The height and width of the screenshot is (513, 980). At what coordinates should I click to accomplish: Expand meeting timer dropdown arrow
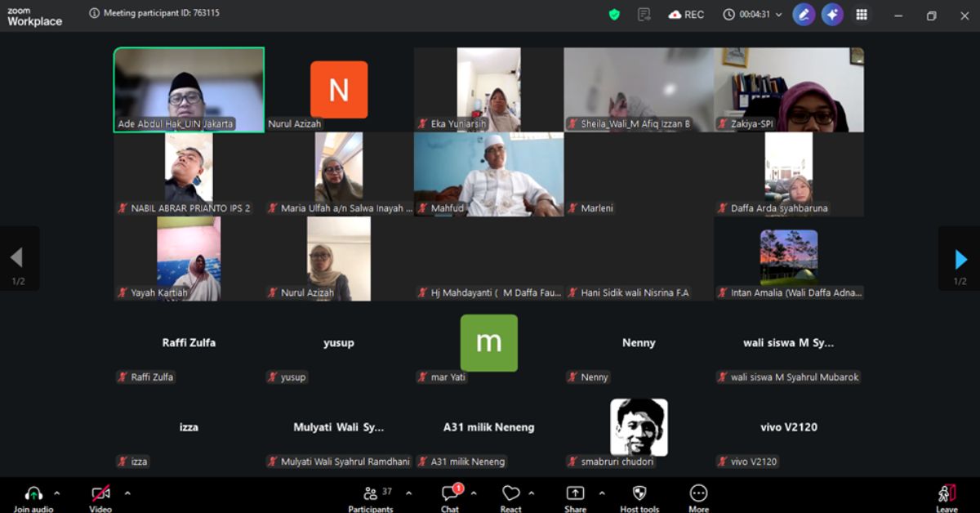778,15
